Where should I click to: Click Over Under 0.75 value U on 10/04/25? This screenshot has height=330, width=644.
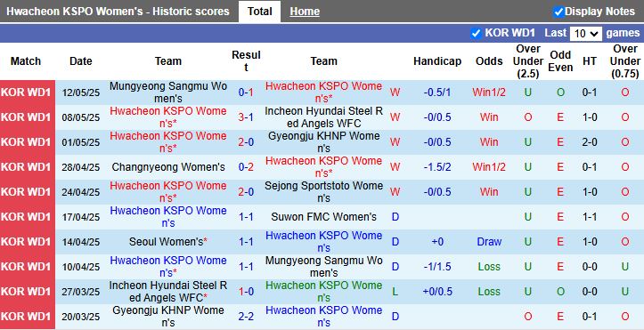[x=625, y=267]
